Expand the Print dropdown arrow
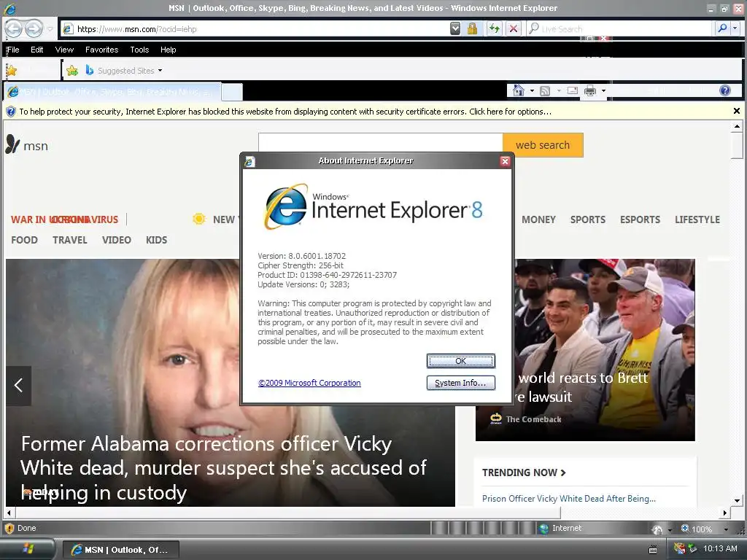 pyautogui.click(x=603, y=90)
